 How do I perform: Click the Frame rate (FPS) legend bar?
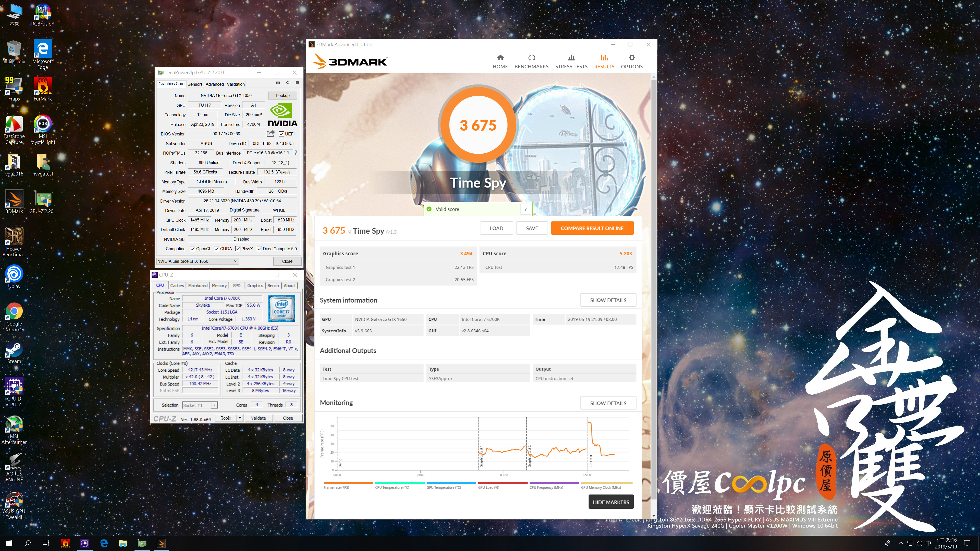(x=348, y=483)
